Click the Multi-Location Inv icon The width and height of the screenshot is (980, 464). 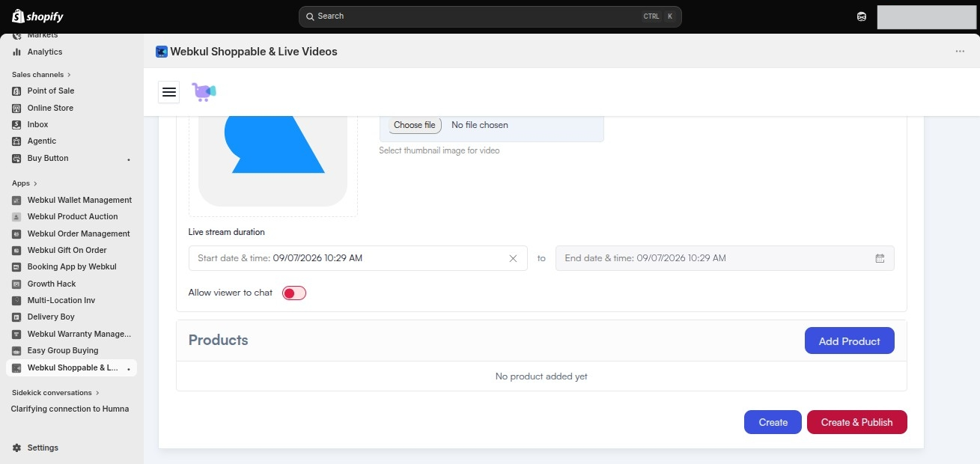tap(16, 300)
